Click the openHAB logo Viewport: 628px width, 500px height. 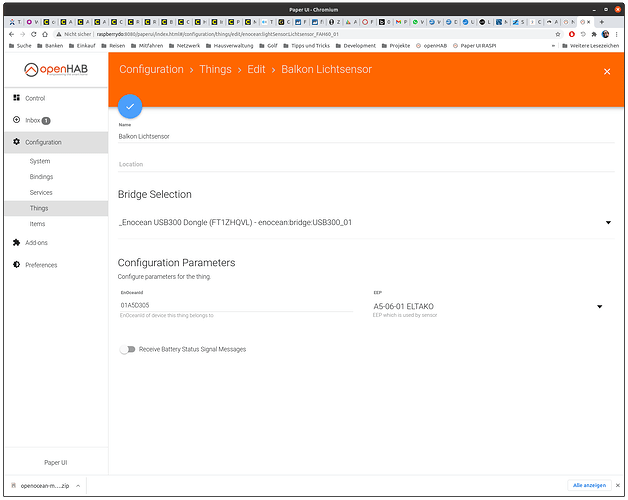point(54,70)
